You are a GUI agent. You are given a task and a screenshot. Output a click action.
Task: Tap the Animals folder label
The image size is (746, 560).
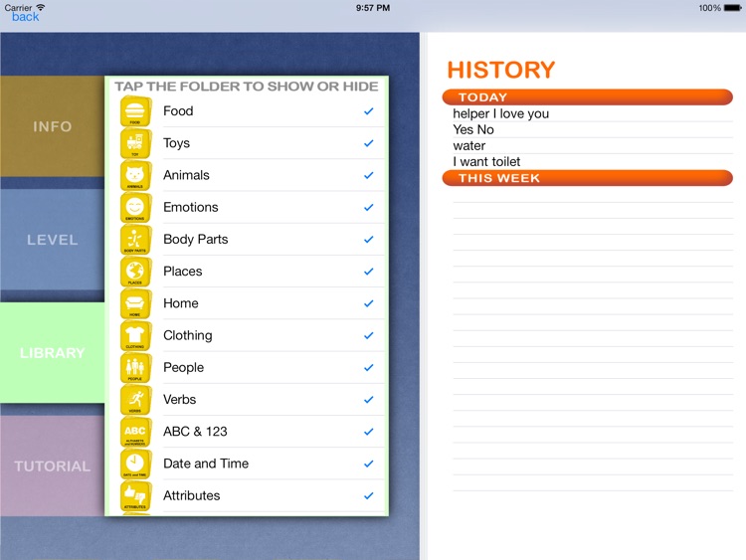pos(187,175)
